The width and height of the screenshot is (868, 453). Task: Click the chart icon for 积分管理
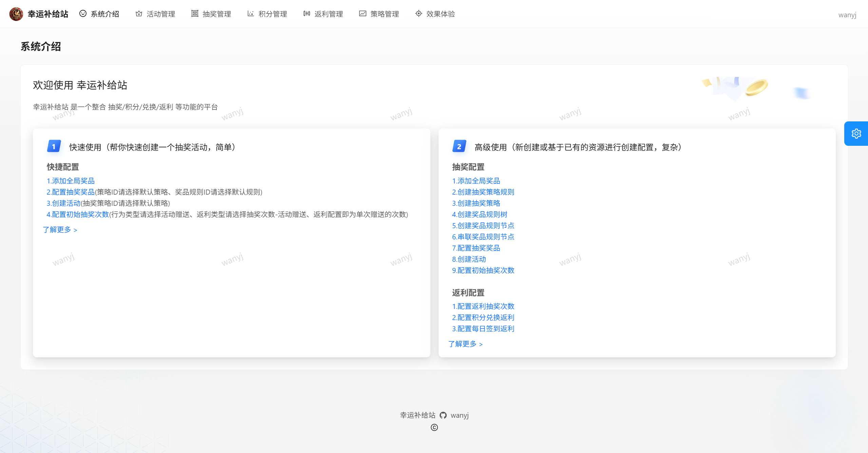(251, 14)
